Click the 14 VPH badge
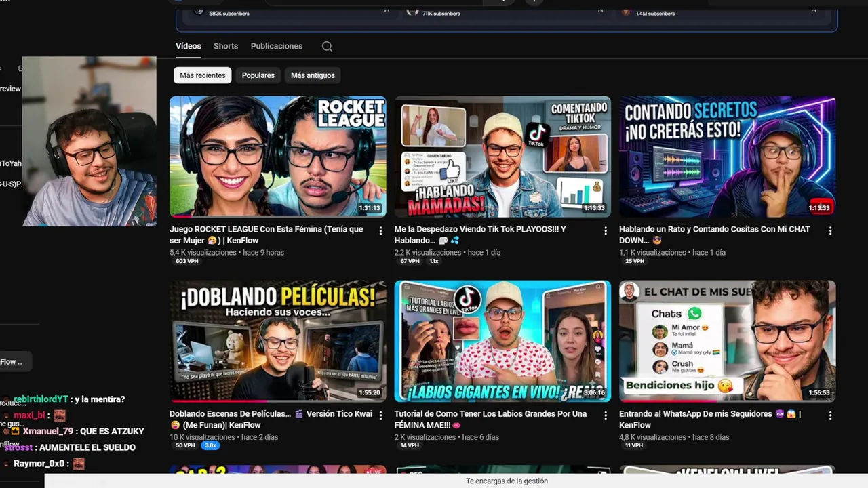 click(410, 445)
